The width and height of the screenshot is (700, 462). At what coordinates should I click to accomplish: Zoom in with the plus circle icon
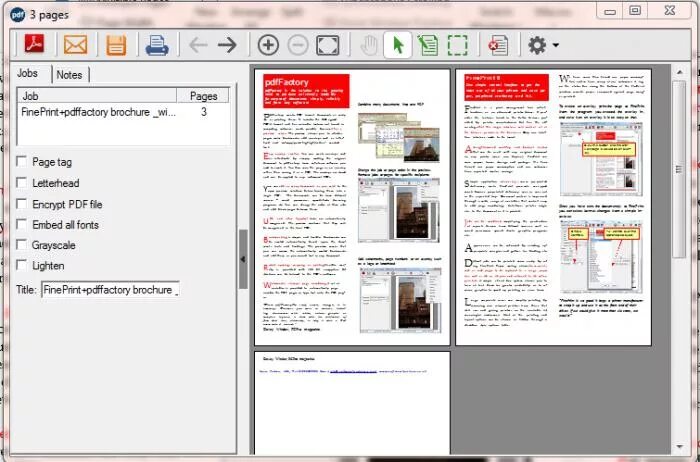tap(268, 45)
